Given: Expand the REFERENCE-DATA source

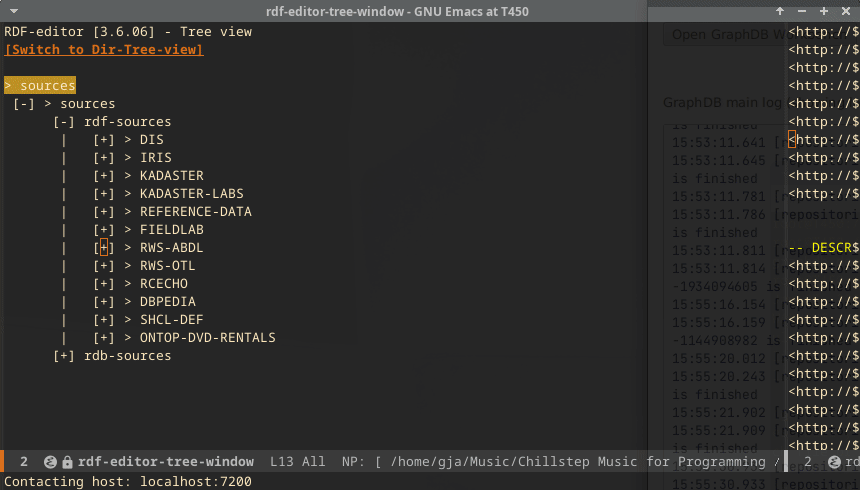Looking at the screenshot, I should coord(104,212).
